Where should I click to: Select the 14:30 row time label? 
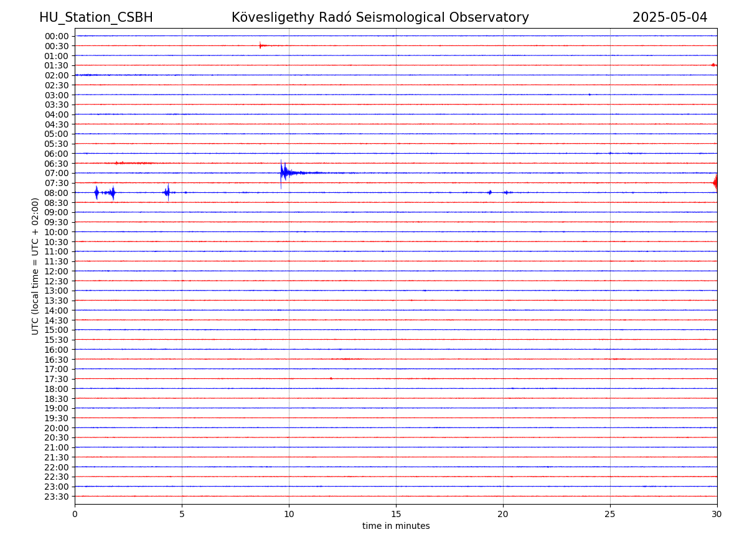coord(57,320)
